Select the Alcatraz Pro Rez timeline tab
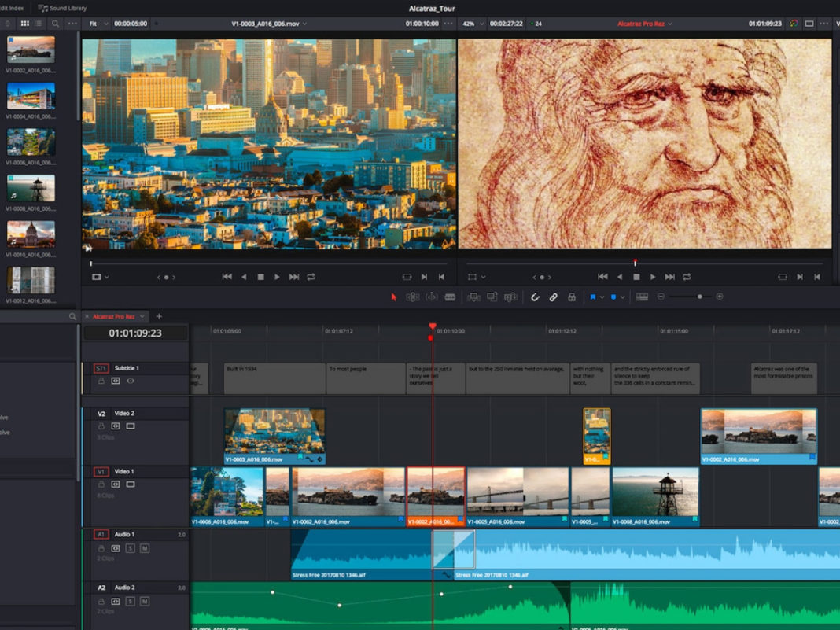The height and width of the screenshot is (630, 840). tap(114, 316)
